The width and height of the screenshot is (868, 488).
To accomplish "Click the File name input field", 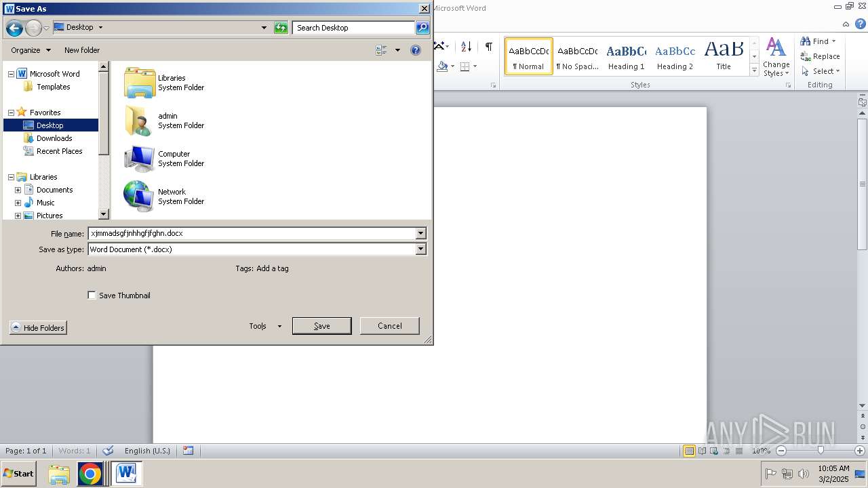I will [x=252, y=233].
